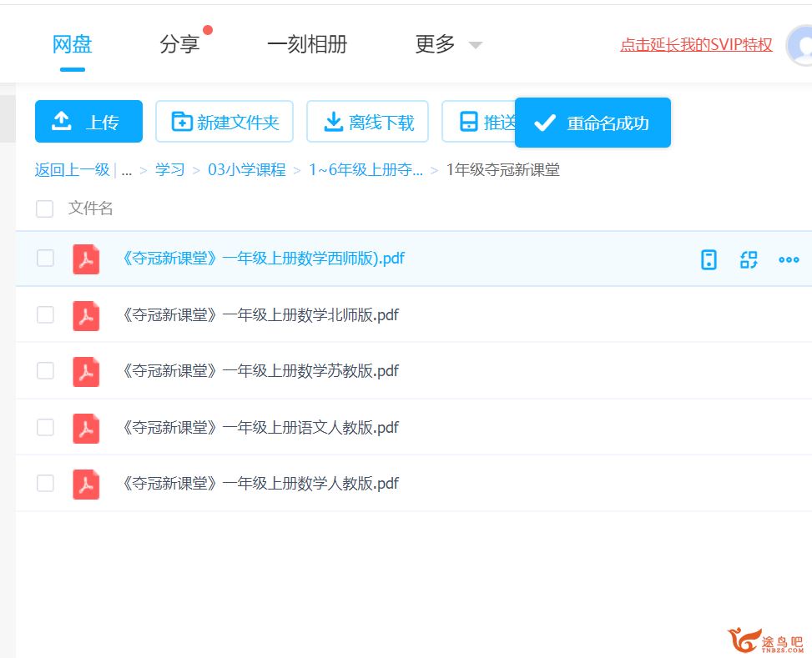
Task: Go to 学习 breadcrumb folder
Action: [170, 170]
